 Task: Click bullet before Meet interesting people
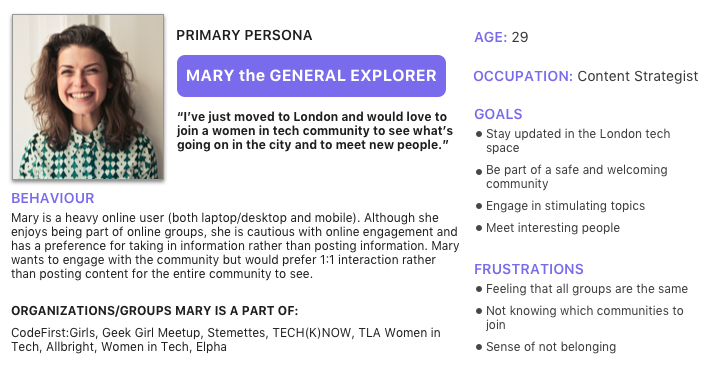coord(479,228)
